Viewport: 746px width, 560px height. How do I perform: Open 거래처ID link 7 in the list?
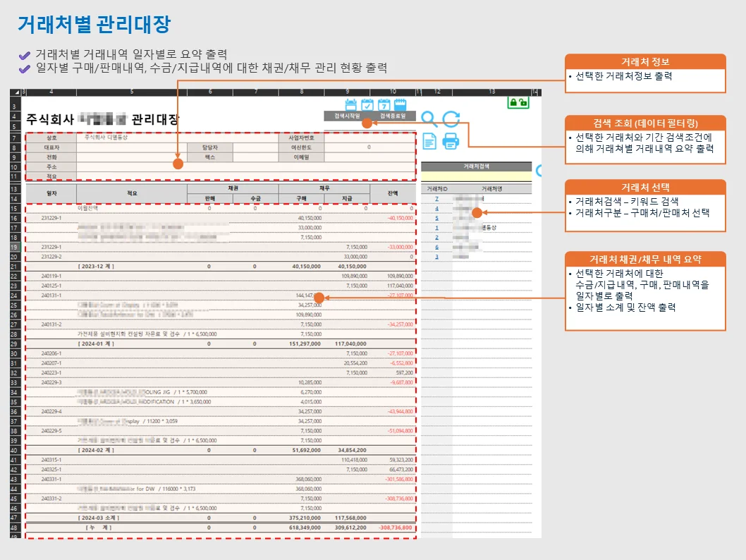(437, 199)
